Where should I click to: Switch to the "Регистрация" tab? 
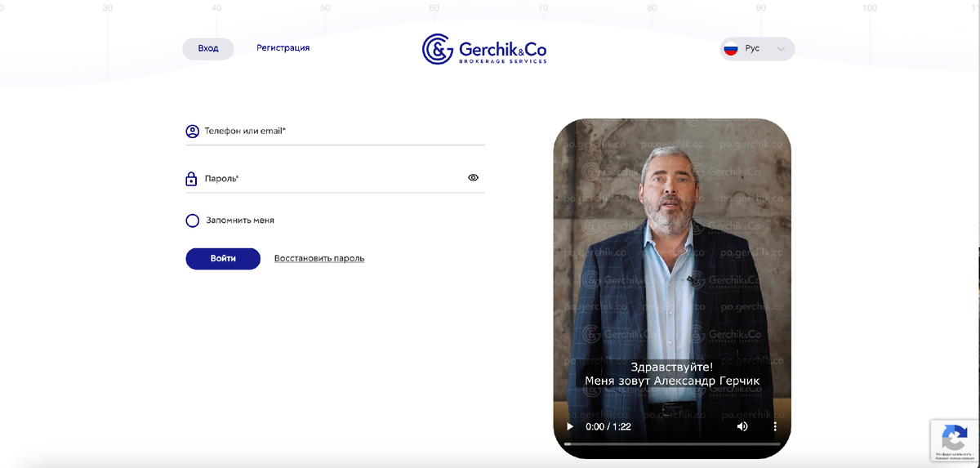coord(283,48)
